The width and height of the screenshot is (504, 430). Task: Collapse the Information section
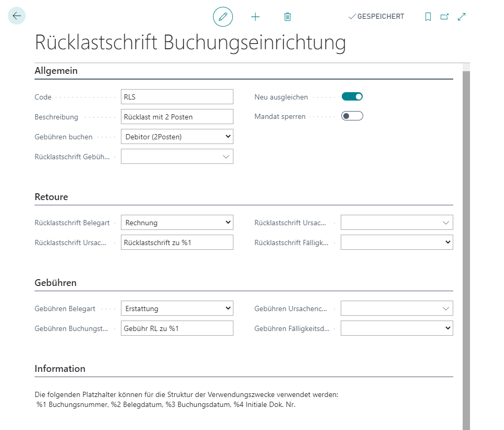click(60, 368)
